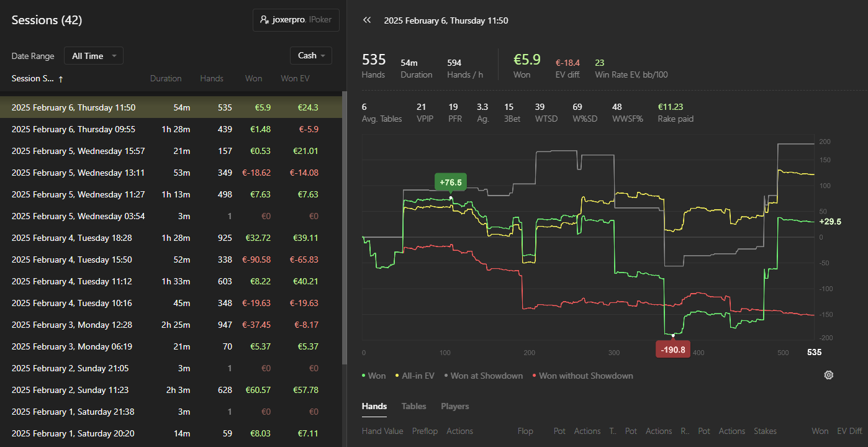Switch to the Hands tab
Viewport: 868px width, 447px height.
tap(374, 406)
